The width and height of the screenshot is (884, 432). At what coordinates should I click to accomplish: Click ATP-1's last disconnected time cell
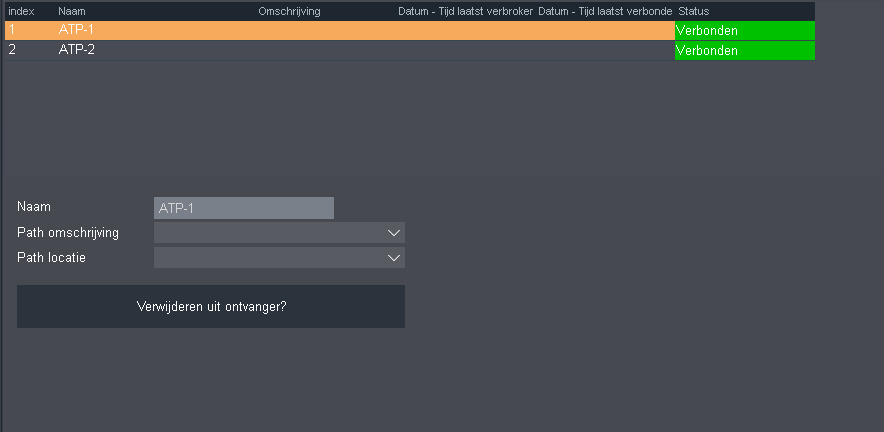465,30
